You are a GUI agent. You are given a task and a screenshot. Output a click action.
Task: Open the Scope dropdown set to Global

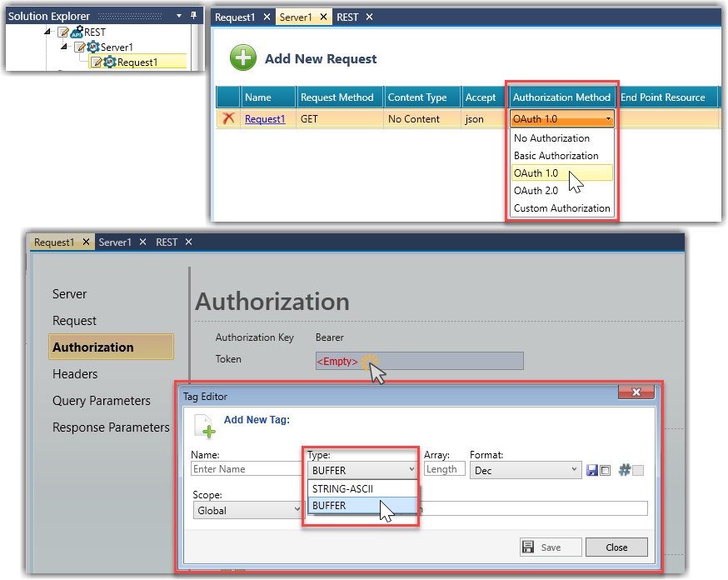click(x=247, y=510)
